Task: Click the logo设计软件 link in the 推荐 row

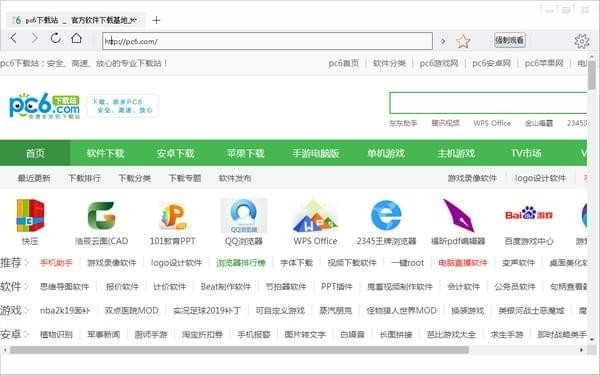Action: pyautogui.click(x=176, y=263)
